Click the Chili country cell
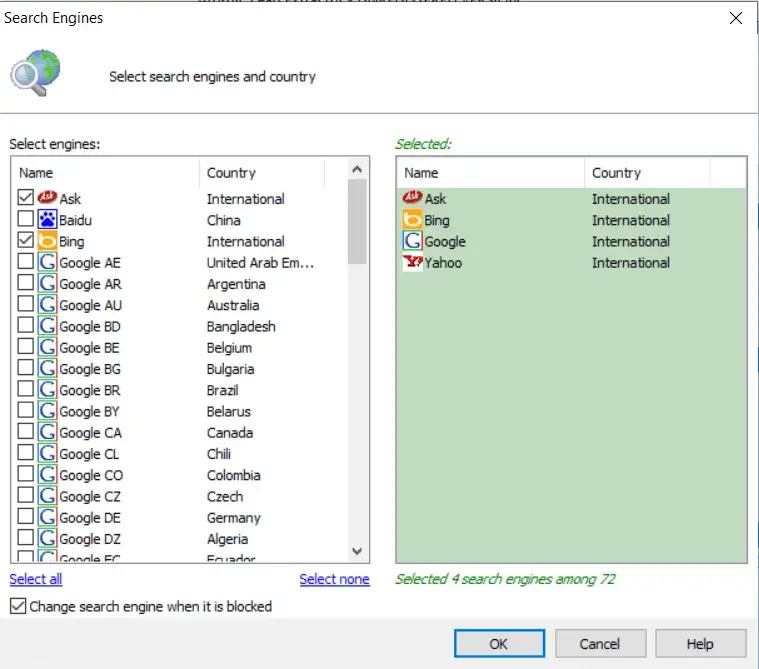This screenshot has width=759, height=669. point(219,454)
